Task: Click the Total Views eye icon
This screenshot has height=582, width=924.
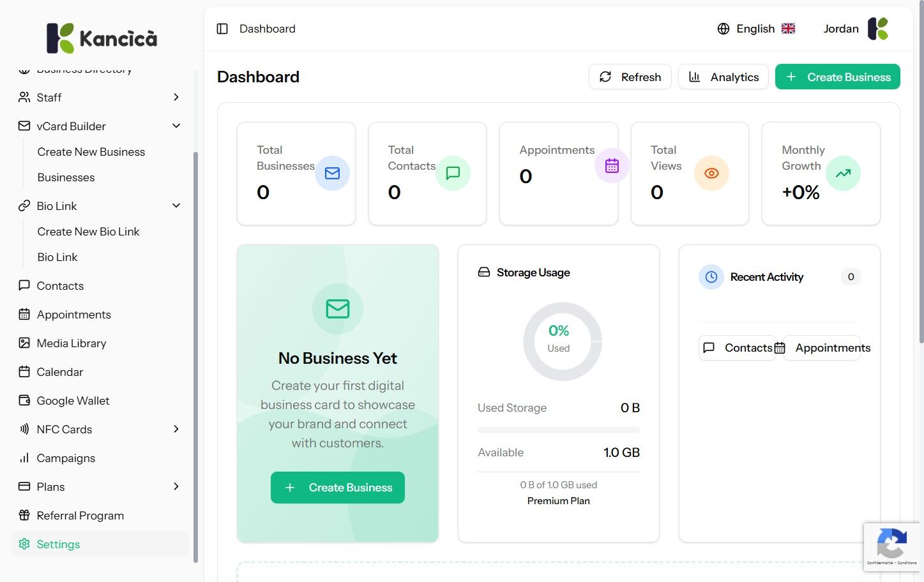Action: (x=711, y=173)
